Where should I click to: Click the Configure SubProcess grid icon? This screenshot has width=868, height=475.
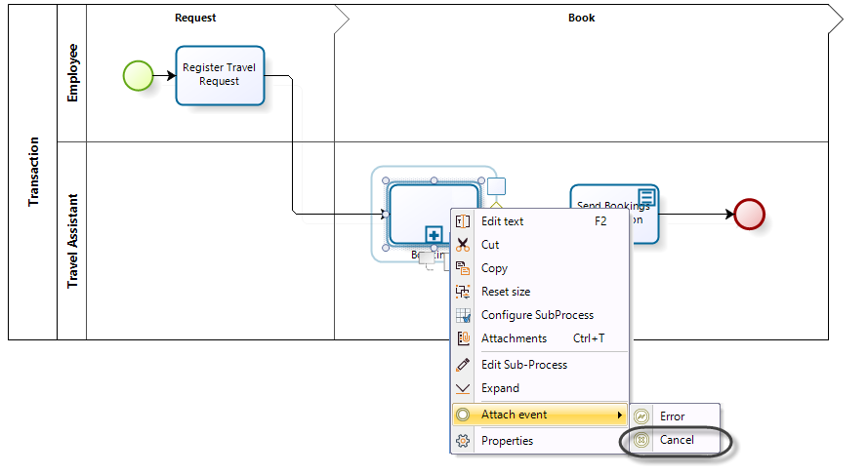463,315
